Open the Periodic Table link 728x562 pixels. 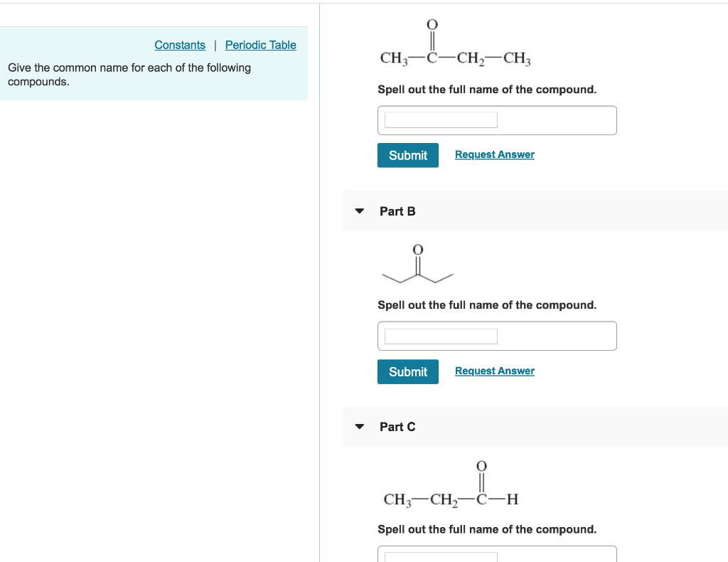pyautogui.click(x=260, y=45)
